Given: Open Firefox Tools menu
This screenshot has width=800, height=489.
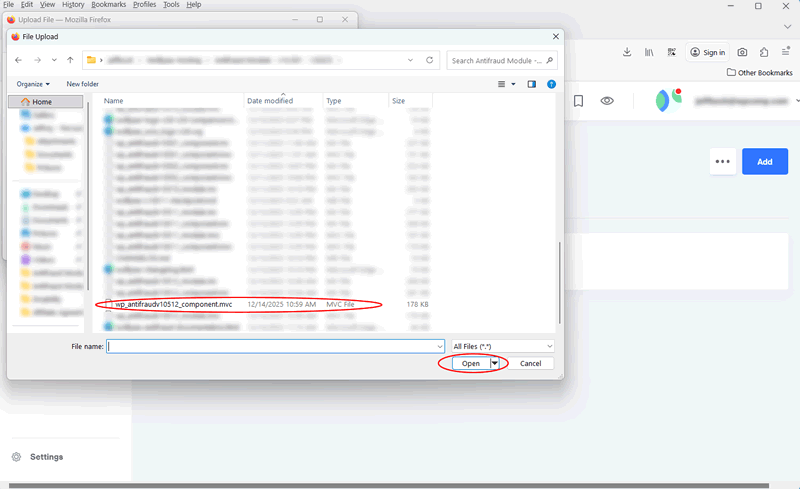Looking at the screenshot, I should [x=171, y=5].
